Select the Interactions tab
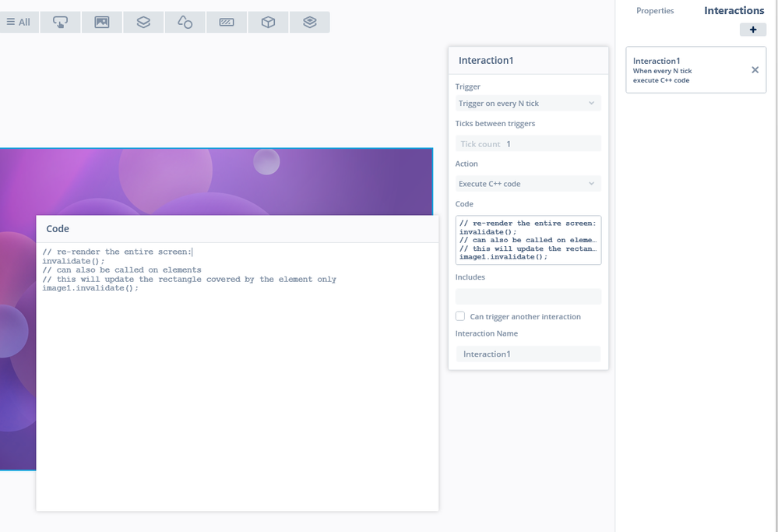This screenshot has width=778, height=532. pyautogui.click(x=734, y=10)
